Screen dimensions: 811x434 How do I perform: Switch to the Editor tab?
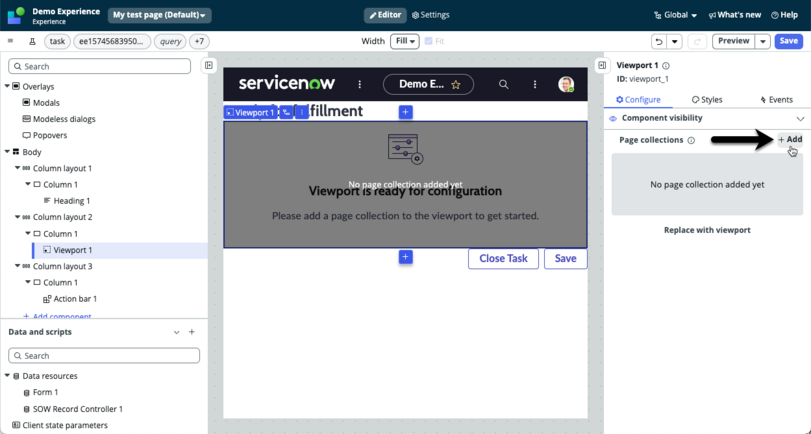point(385,15)
